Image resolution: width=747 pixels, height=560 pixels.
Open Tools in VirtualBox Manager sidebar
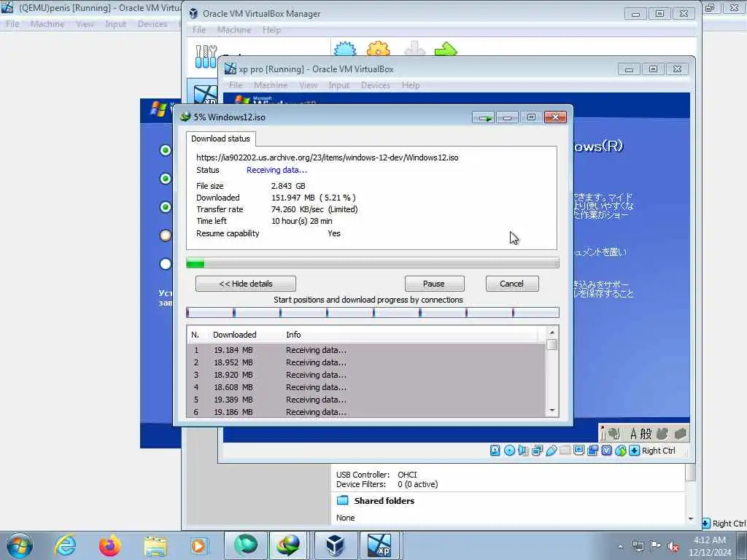click(206, 56)
